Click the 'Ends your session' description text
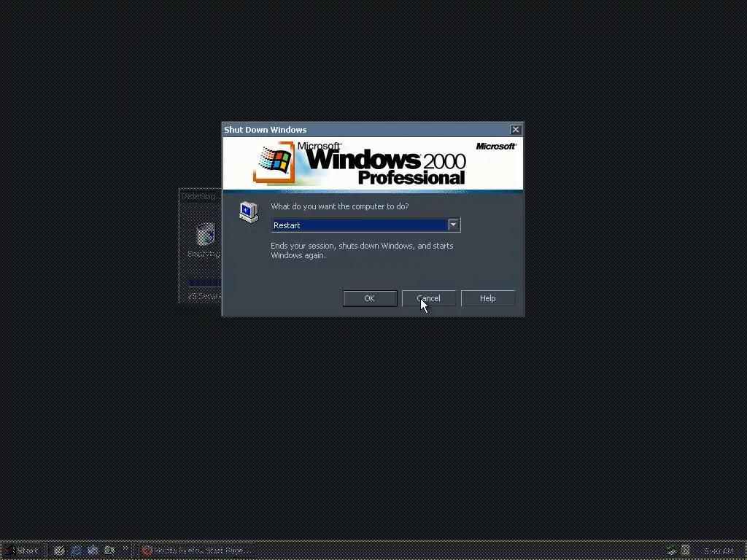 (362, 251)
